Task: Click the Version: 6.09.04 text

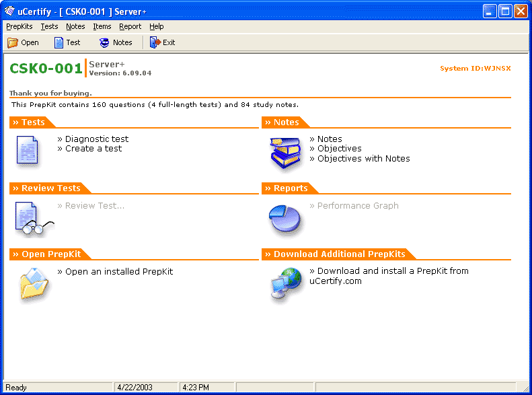Action: pyautogui.click(x=120, y=73)
